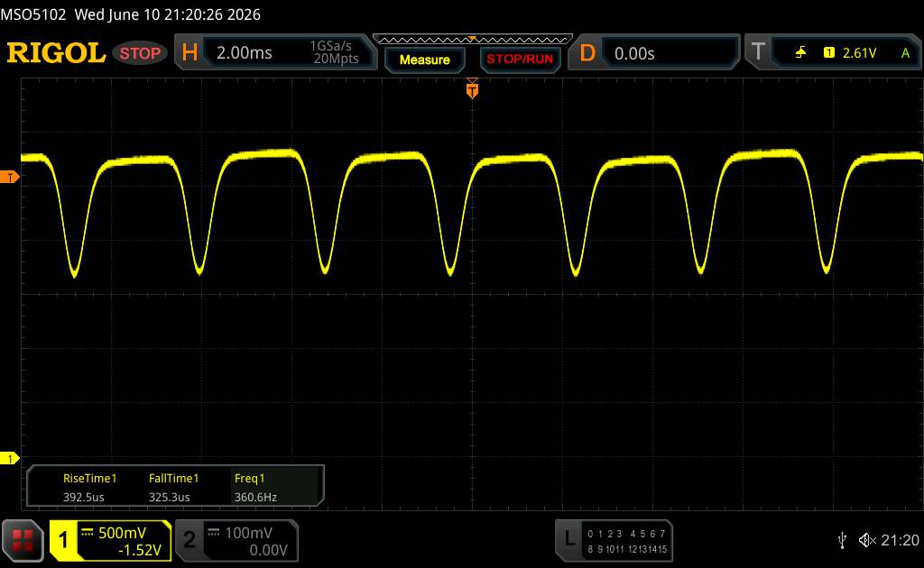Viewport: 924px width, 568px height.
Task: Select the Freq1 measurement
Action: pyautogui.click(x=249, y=479)
